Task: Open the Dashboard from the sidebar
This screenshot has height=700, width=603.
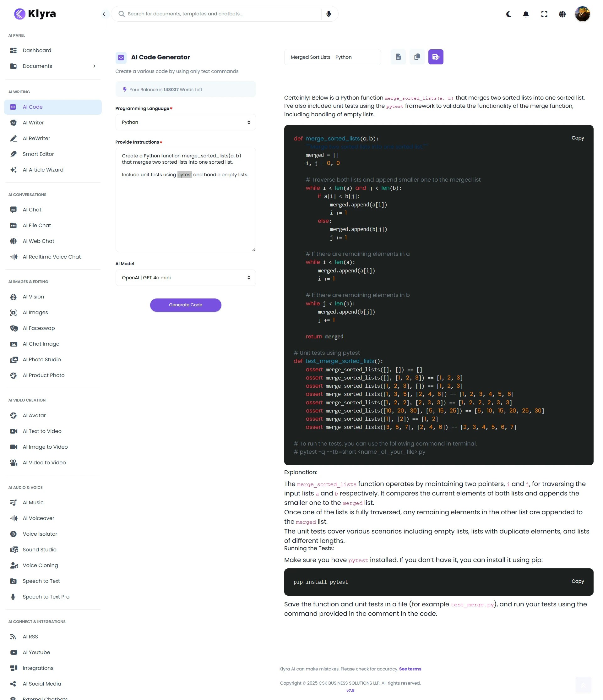Action: point(37,50)
